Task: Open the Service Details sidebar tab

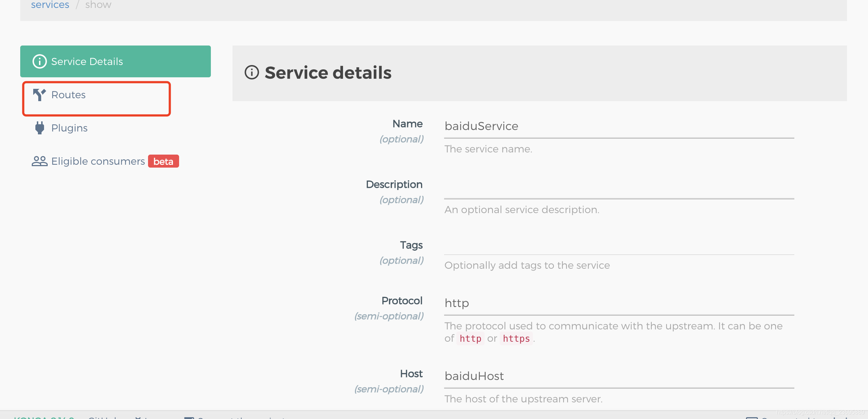Action: [x=116, y=61]
